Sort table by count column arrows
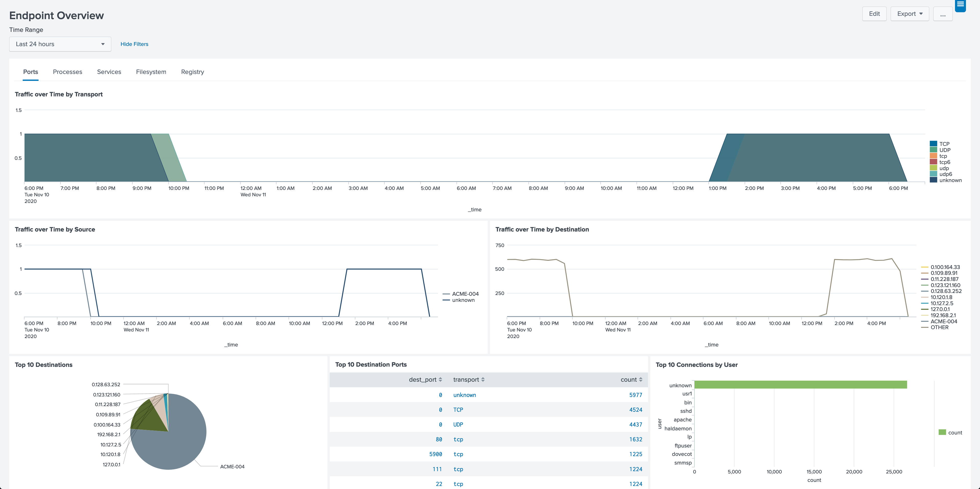Image resolution: width=980 pixels, height=489 pixels. coord(641,380)
